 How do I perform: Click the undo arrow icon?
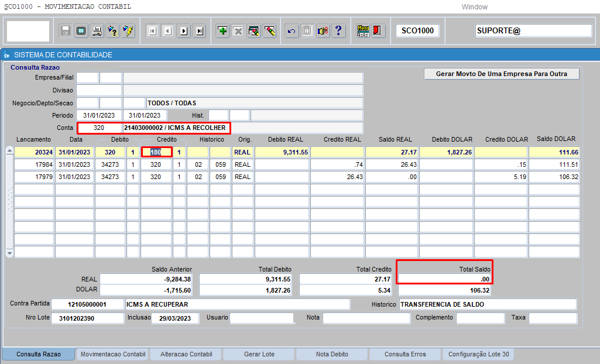(292, 30)
